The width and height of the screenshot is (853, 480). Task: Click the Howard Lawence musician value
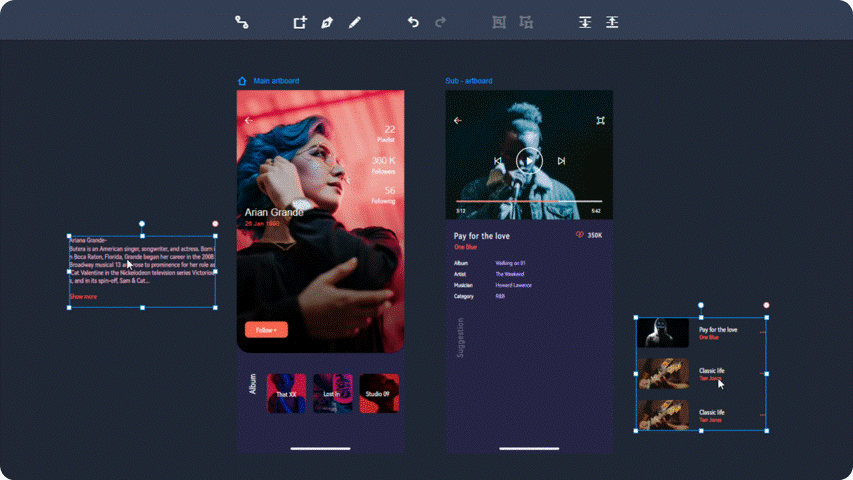click(x=514, y=285)
